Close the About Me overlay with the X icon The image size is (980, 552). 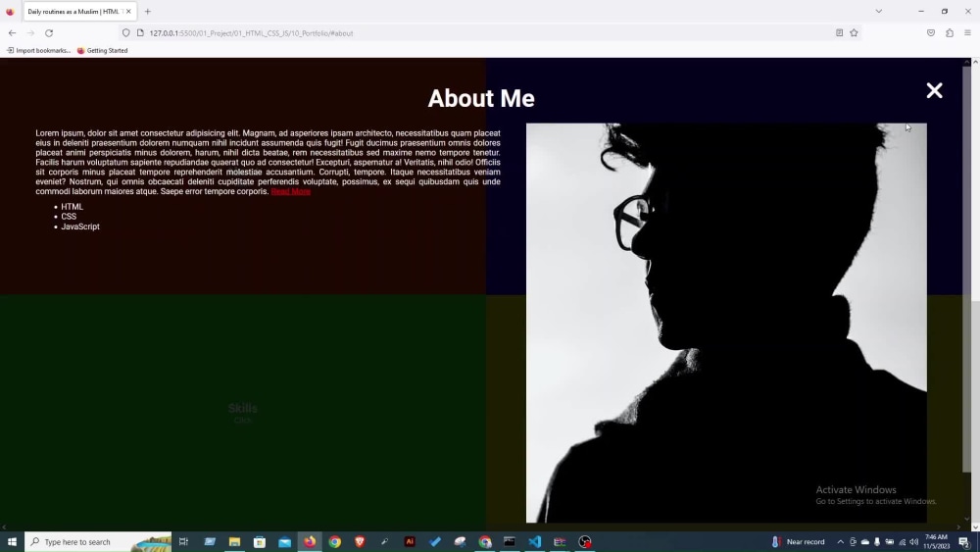[x=934, y=90]
